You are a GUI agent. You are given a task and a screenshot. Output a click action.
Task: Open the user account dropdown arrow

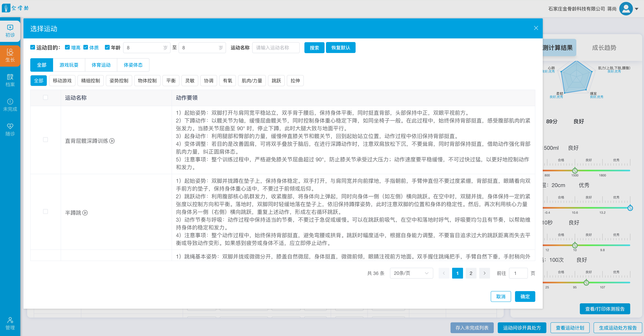[637, 9]
